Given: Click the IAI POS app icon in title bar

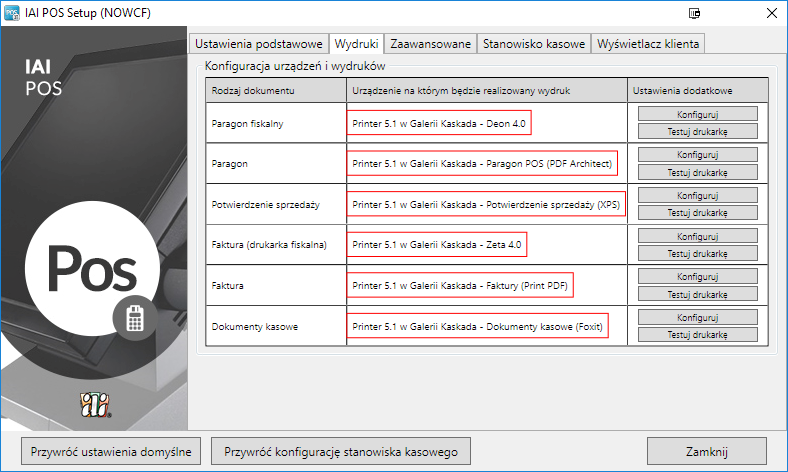Looking at the screenshot, I should click(x=12, y=13).
